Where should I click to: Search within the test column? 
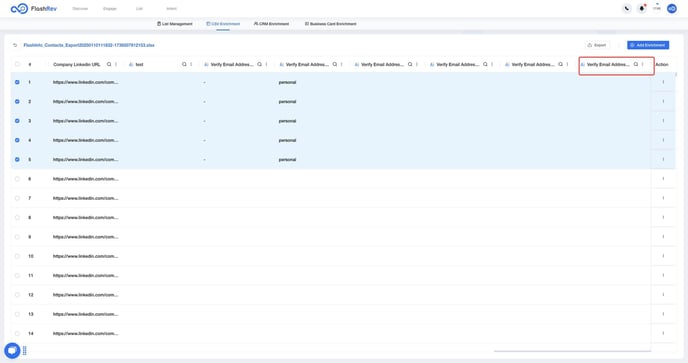[184, 65]
